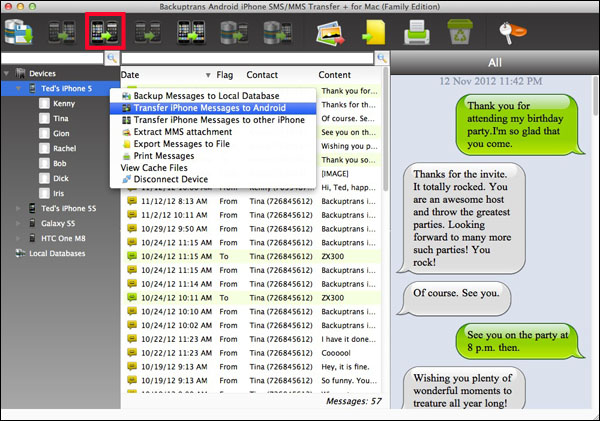Expand the Galaxy S5 device node
The image size is (600, 421).
tap(18, 223)
